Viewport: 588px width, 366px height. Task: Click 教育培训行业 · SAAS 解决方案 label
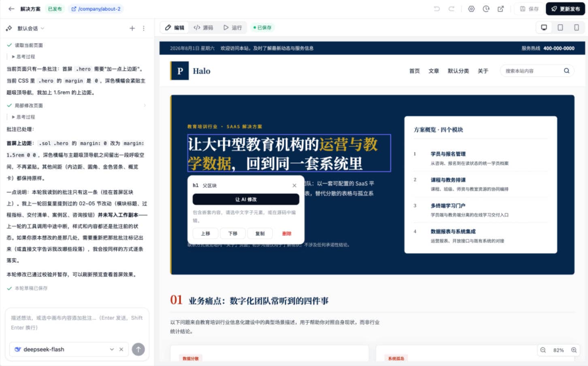(x=225, y=127)
